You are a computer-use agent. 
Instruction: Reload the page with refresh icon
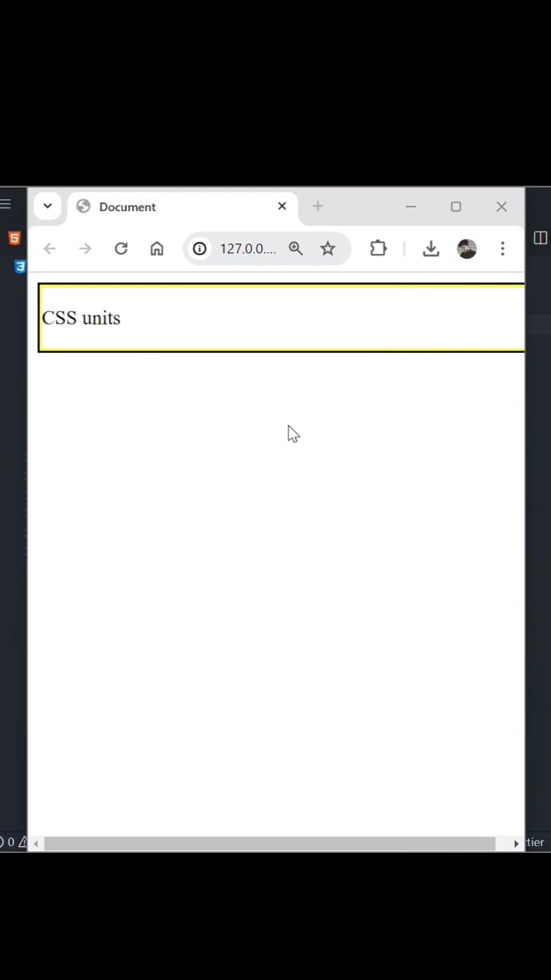(121, 248)
